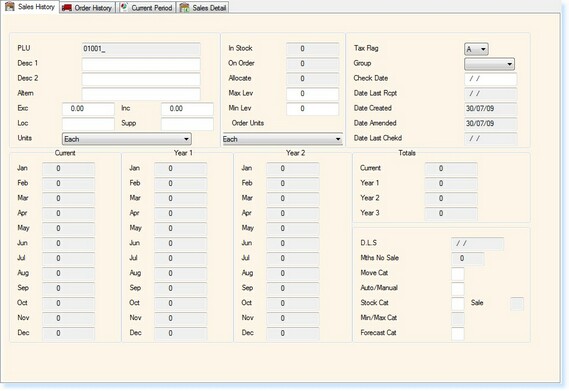Viewport: 569px width, 391px height.
Task: Click the Date Created field 30/07/09
Action: pyautogui.click(x=491, y=109)
